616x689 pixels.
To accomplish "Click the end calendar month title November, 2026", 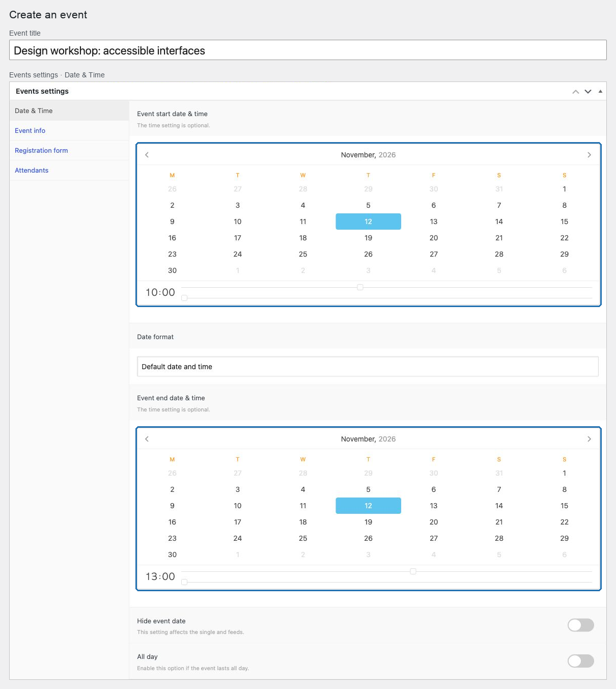I will point(368,439).
